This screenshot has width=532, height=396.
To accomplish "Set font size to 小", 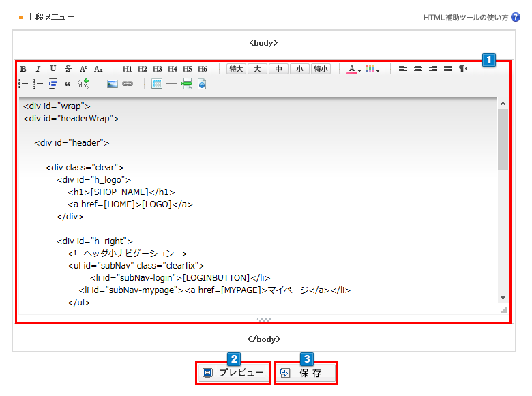I will (x=299, y=69).
